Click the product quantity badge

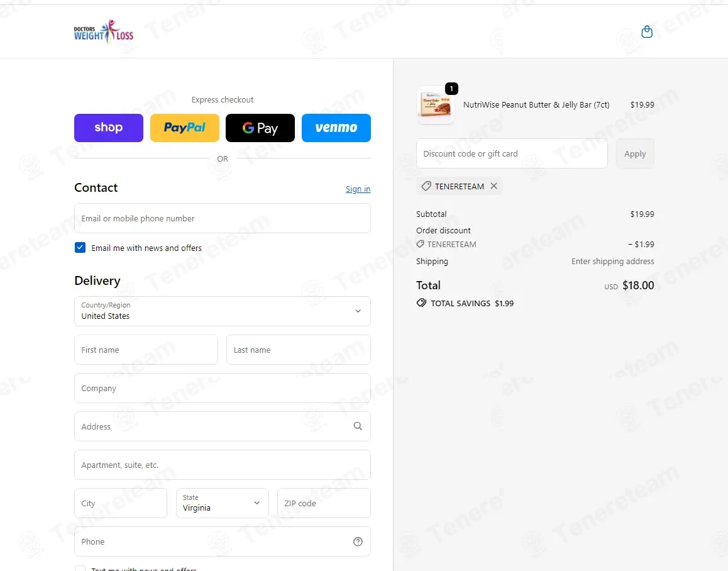[x=451, y=88]
